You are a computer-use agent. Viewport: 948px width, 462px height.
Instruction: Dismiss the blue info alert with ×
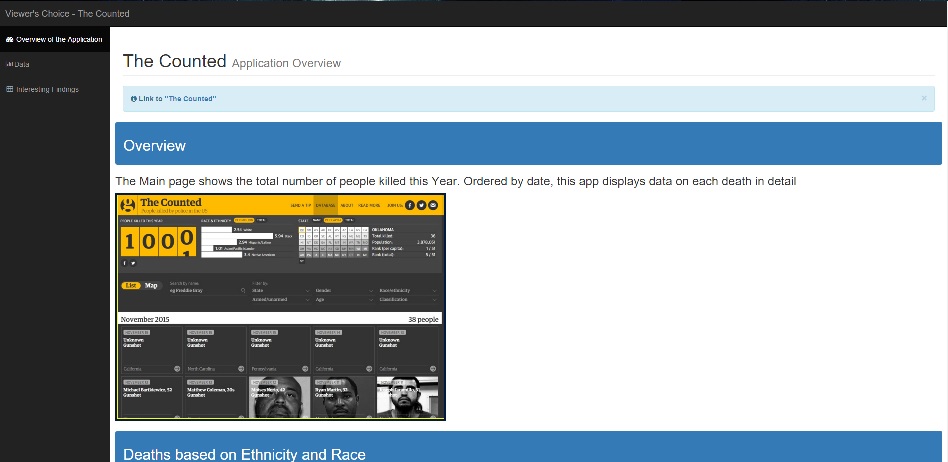pos(923,98)
